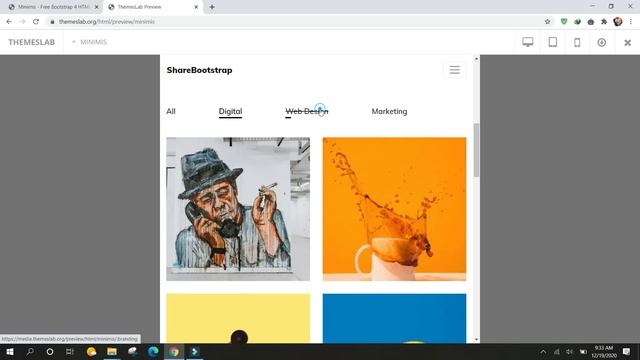Open Microsoft Edge from the taskbar

point(153,351)
